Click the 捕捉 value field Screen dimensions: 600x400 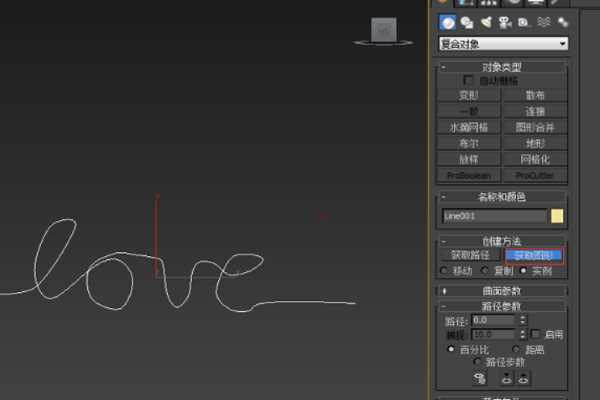[x=494, y=334]
